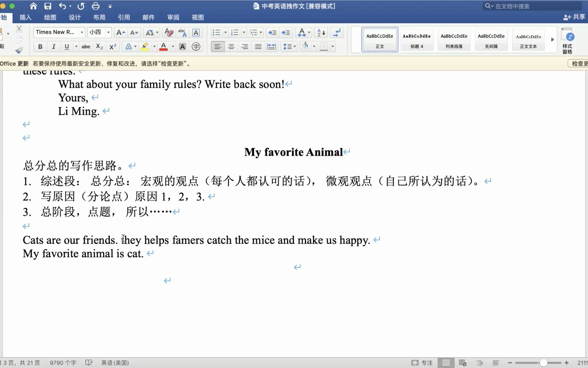Apply character border icon

pyautogui.click(x=196, y=32)
